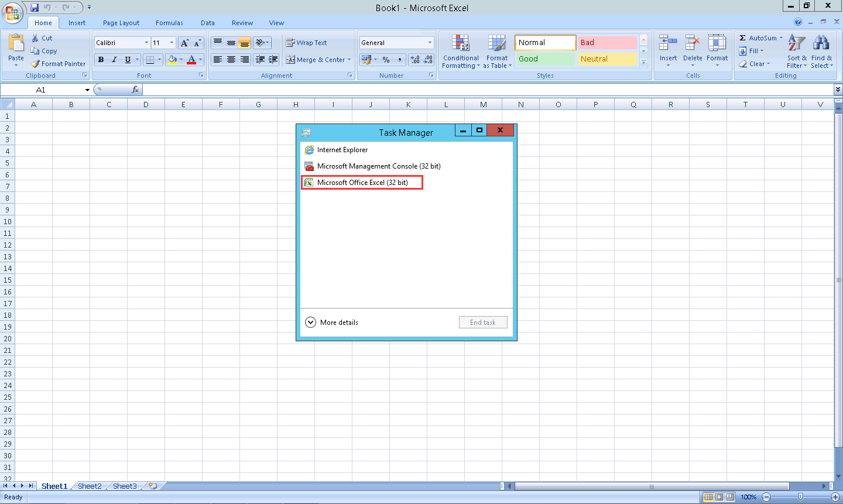Align text left
The image size is (843, 504).
[218, 60]
